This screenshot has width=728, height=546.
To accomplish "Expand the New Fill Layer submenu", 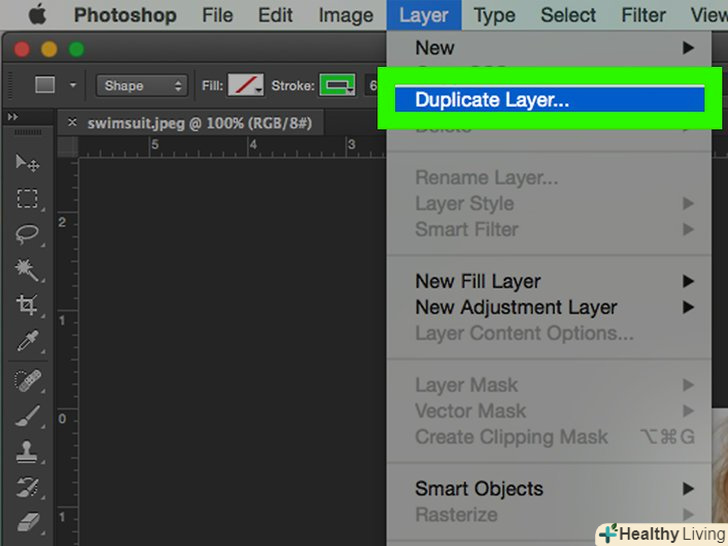I will click(549, 281).
